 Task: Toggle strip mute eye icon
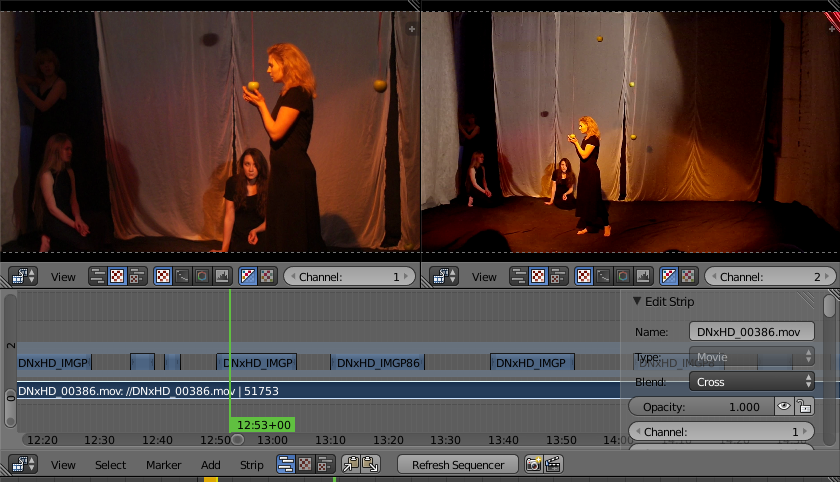(784, 407)
